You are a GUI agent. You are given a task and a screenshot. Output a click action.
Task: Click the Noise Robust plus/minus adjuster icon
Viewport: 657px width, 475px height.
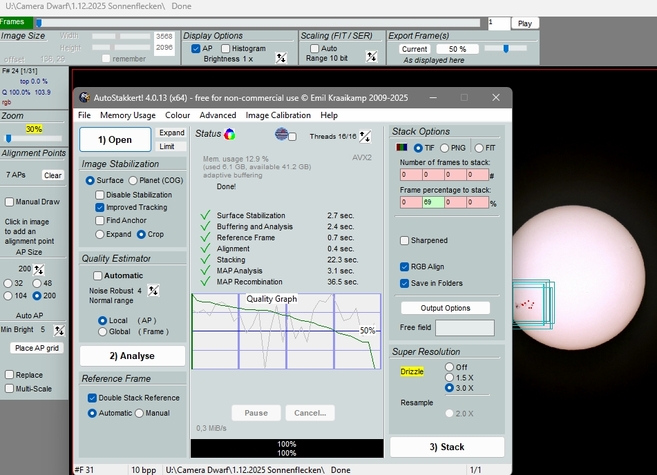click(x=154, y=290)
